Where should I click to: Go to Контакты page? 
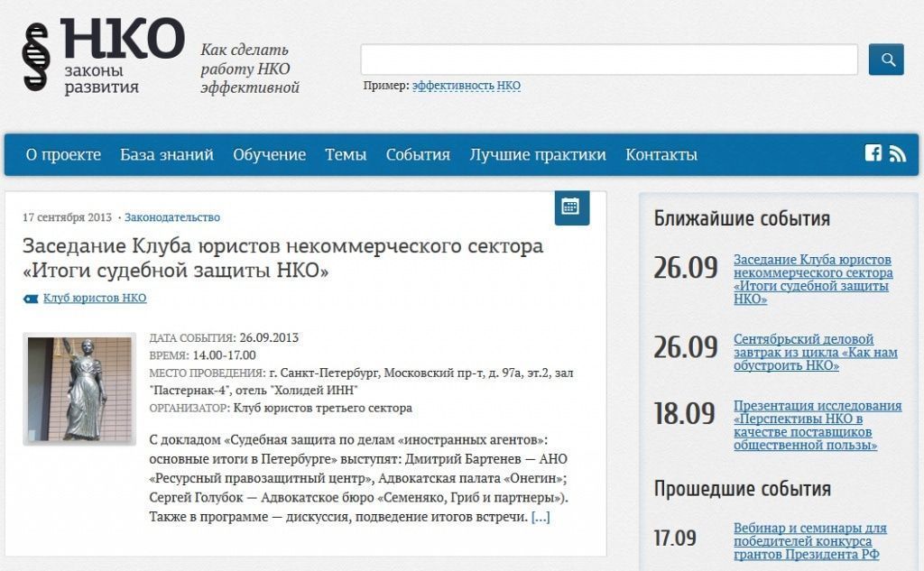(x=661, y=154)
